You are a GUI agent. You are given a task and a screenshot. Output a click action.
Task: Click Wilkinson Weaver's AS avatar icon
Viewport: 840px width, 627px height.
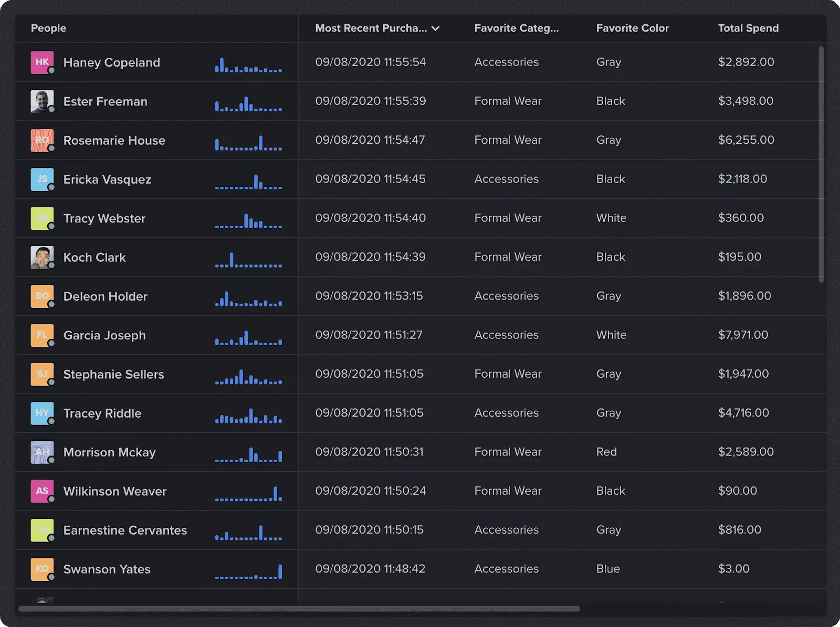(42, 491)
